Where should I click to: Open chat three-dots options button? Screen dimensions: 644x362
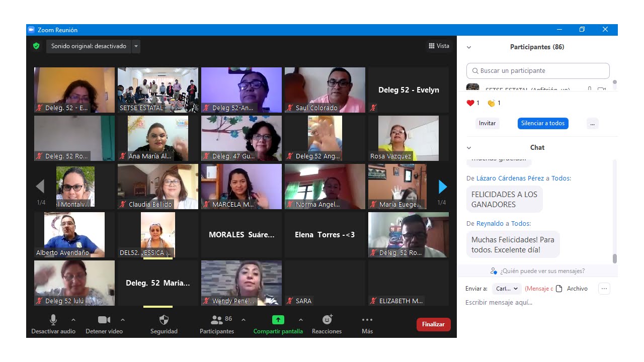click(604, 289)
